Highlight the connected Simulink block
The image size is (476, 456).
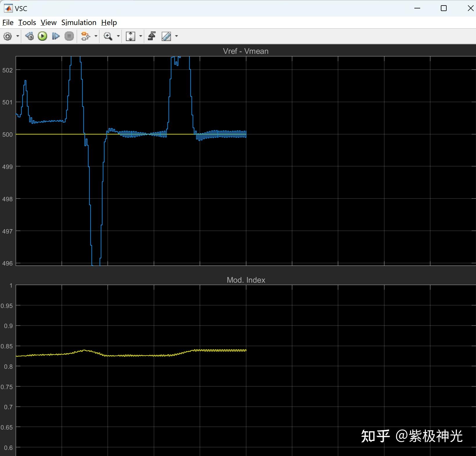[152, 36]
